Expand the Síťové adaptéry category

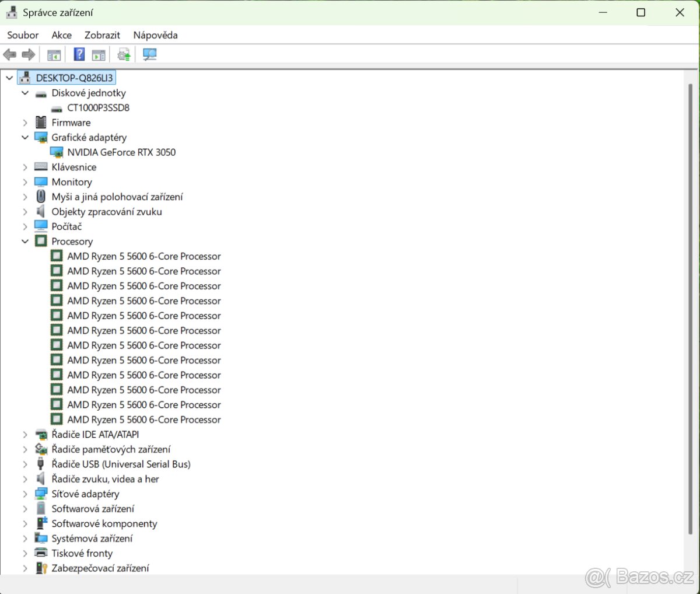[x=25, y=494]
